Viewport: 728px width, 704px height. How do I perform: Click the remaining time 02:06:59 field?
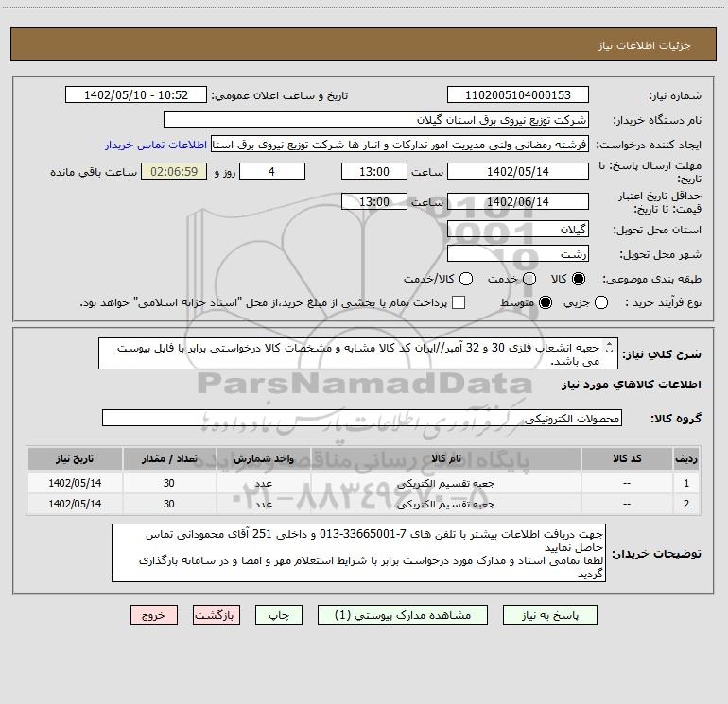tap(174, 171)
